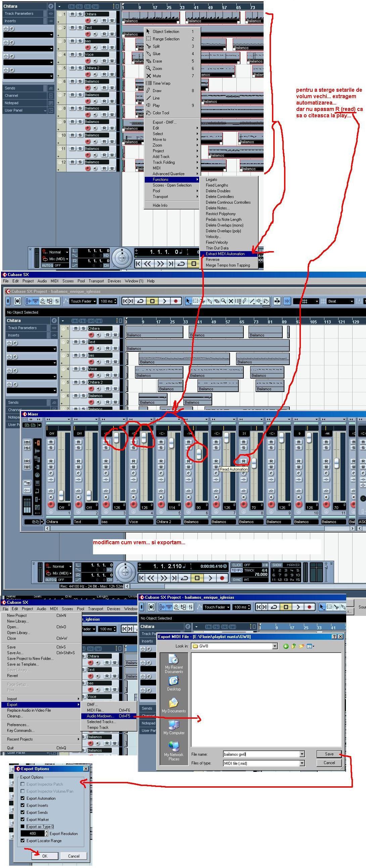The height and width of the screenshot is (868, 366).
Task: Toggle Export Inserts checkbox
Action: pos(22,805)
